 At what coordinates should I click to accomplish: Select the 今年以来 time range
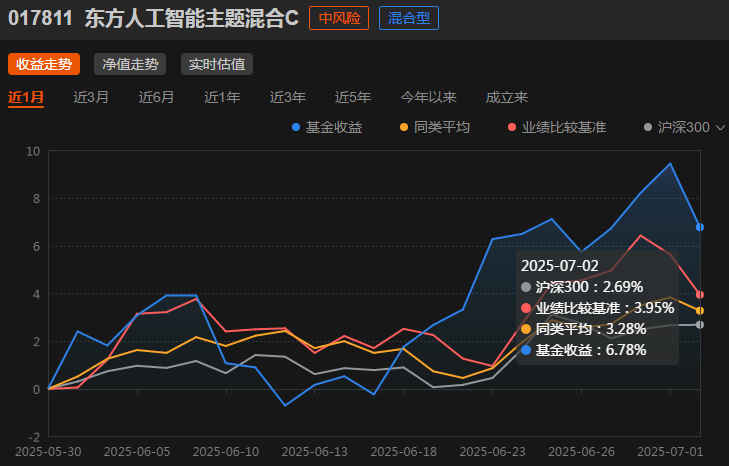point(428,97)
